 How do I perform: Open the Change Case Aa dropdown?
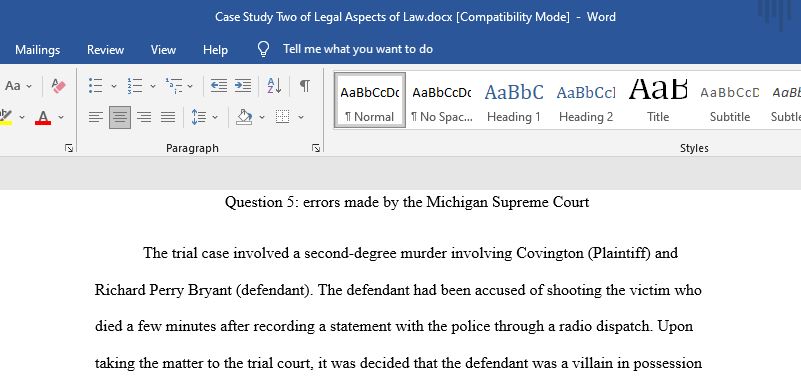(18, 86)
